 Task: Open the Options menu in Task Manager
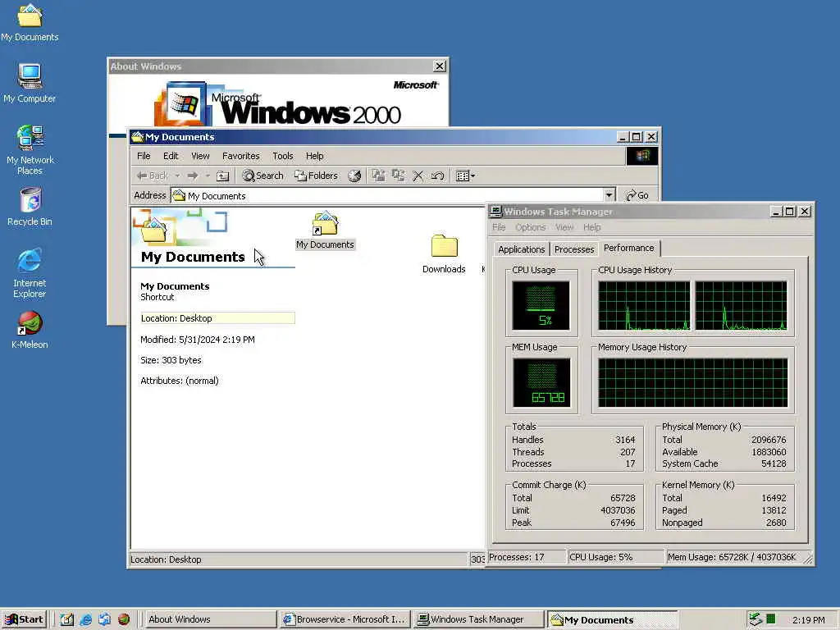[x=531, y=227]
